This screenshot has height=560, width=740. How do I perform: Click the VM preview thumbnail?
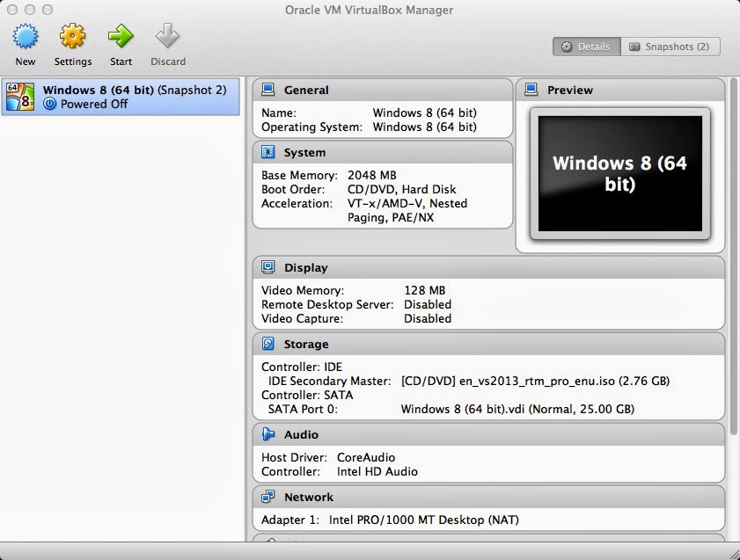coord(620,174)
